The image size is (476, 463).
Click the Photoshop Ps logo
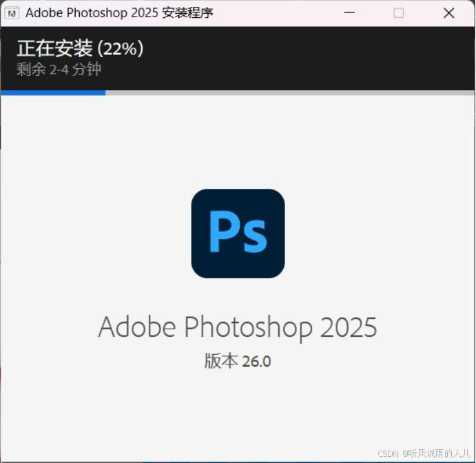[x=238, y=233]
